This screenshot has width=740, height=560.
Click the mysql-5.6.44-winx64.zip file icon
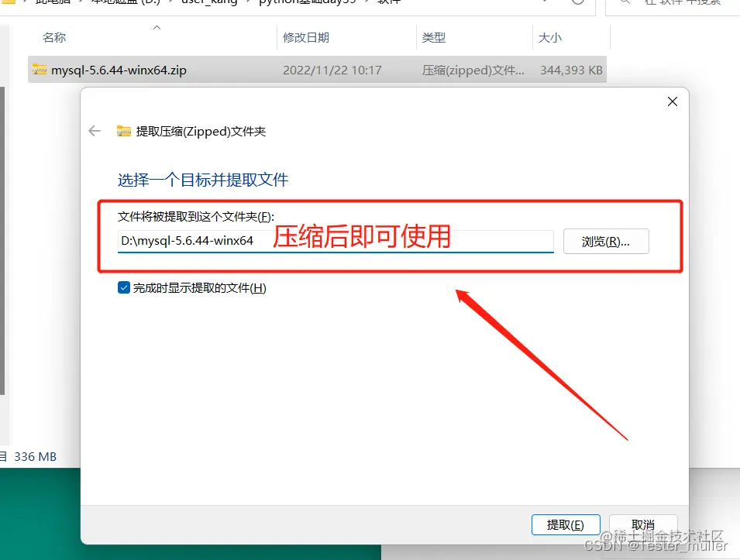tap(40, 70)
